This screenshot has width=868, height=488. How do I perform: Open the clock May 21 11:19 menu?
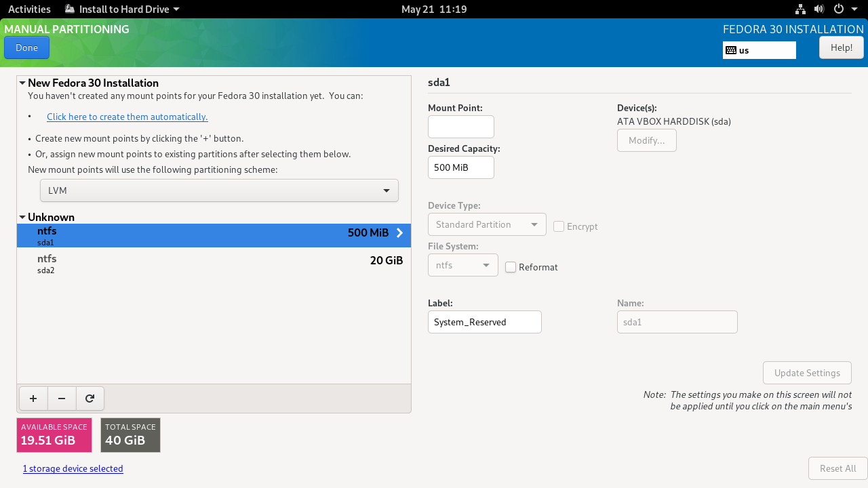click(x=434, y=9)
